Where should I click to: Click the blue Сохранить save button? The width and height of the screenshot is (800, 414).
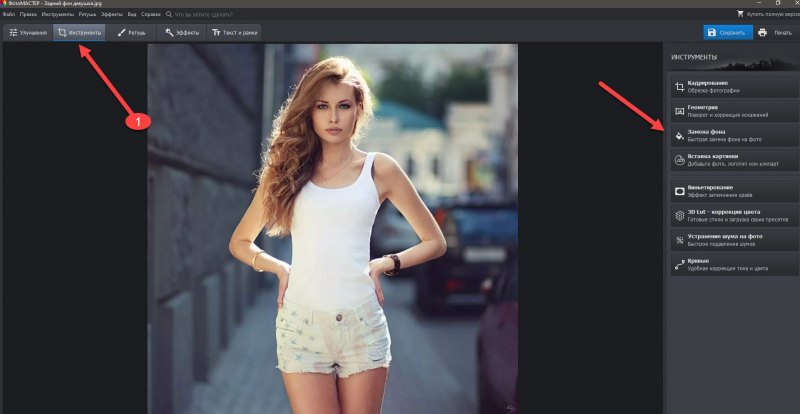point(728,33)
